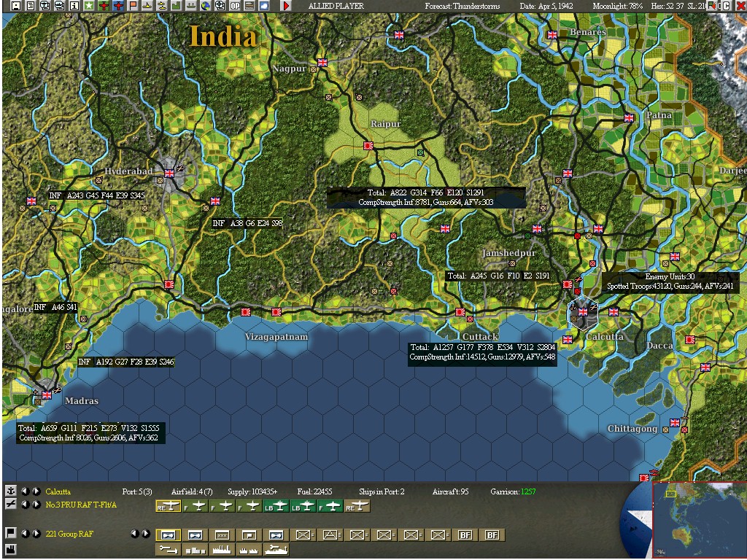Select the red plane on blue background icon
The height and width of the screenshot is (560, 747).
pos(118,6)
